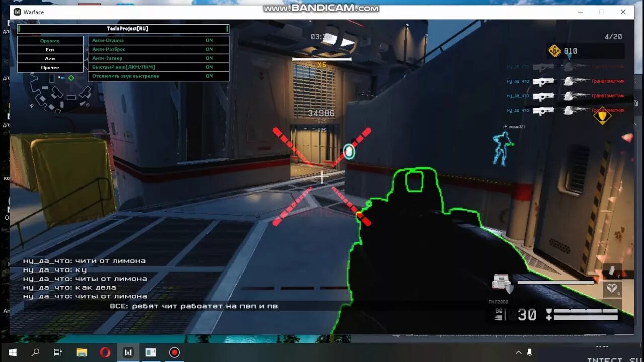Viewport: 644px width, 362px height.
Task: Click the green diamond marker on minimap
Action: (x=71, y=78)
